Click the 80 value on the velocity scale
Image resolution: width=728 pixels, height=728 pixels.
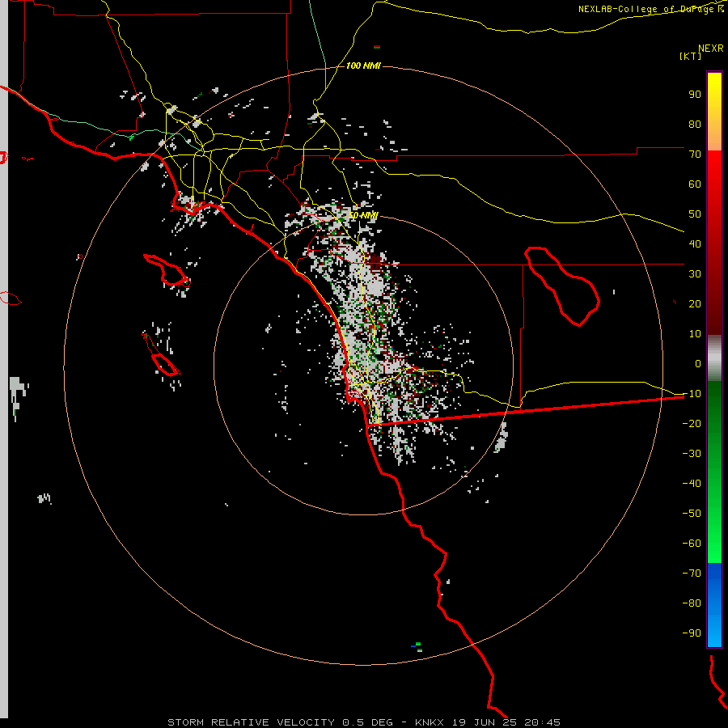(x=695, y=125)
